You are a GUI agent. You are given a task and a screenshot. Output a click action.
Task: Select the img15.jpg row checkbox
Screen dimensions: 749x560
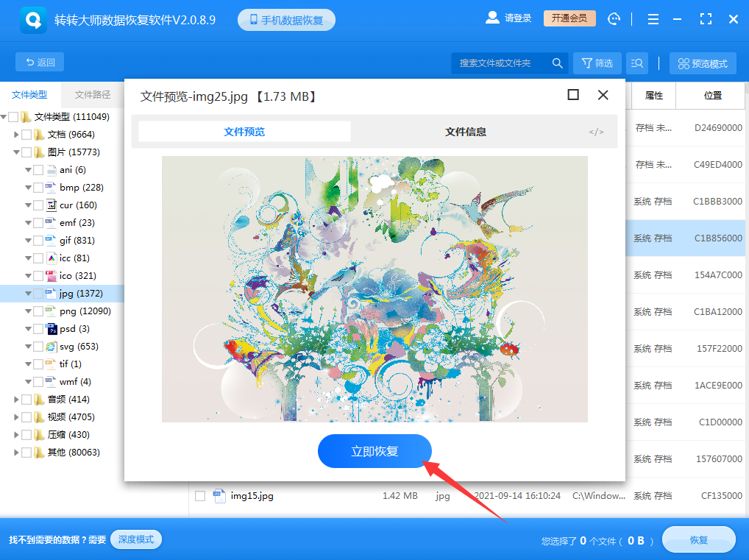[x=199, y=496]
